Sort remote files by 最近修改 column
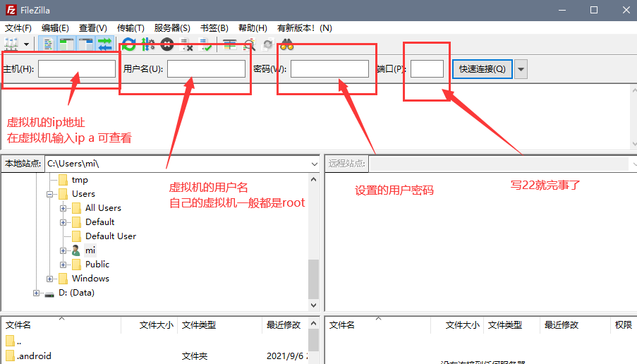 click(575, 325)
